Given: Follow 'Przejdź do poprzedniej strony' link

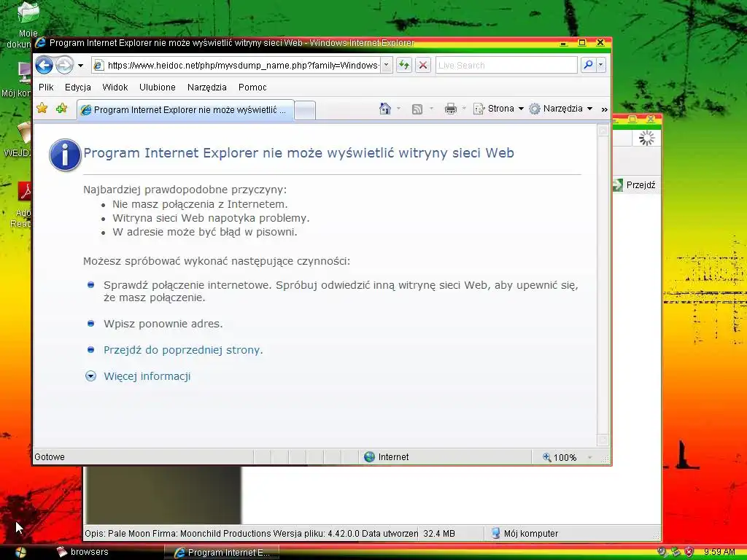Looking at the screenshot, I should coord(183,350).
